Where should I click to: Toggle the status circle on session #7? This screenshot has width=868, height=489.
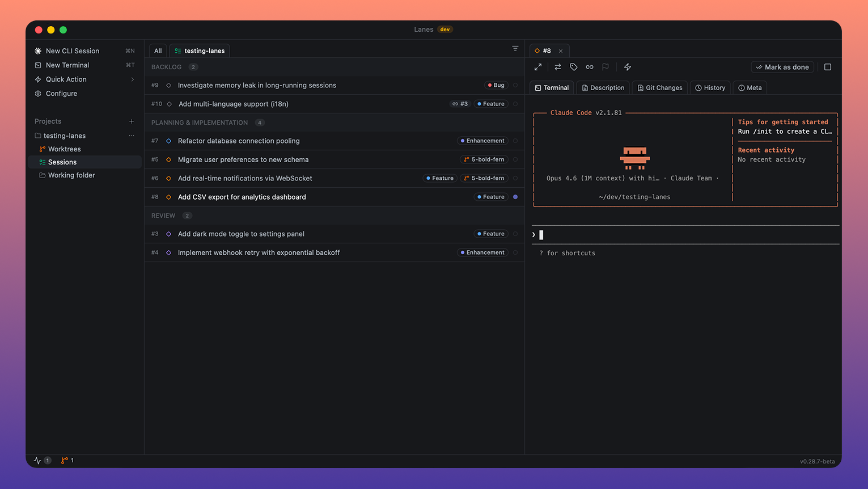click(x=515, y=141)
